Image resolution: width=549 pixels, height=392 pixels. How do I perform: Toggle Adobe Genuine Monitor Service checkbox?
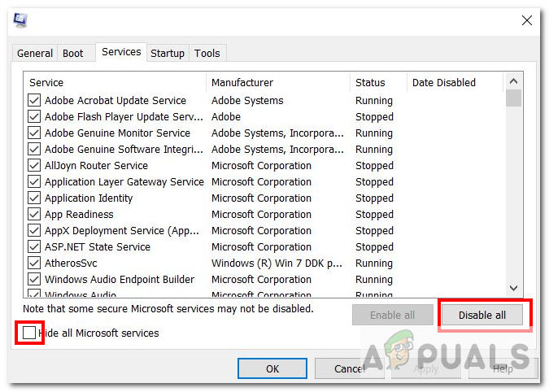tap(34, 133)
